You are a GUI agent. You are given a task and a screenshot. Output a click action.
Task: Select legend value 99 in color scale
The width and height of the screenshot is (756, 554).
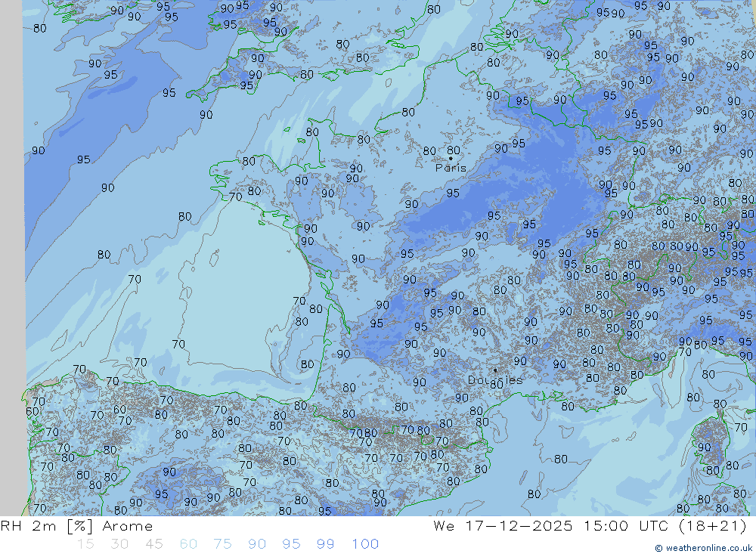coord(325,544)
